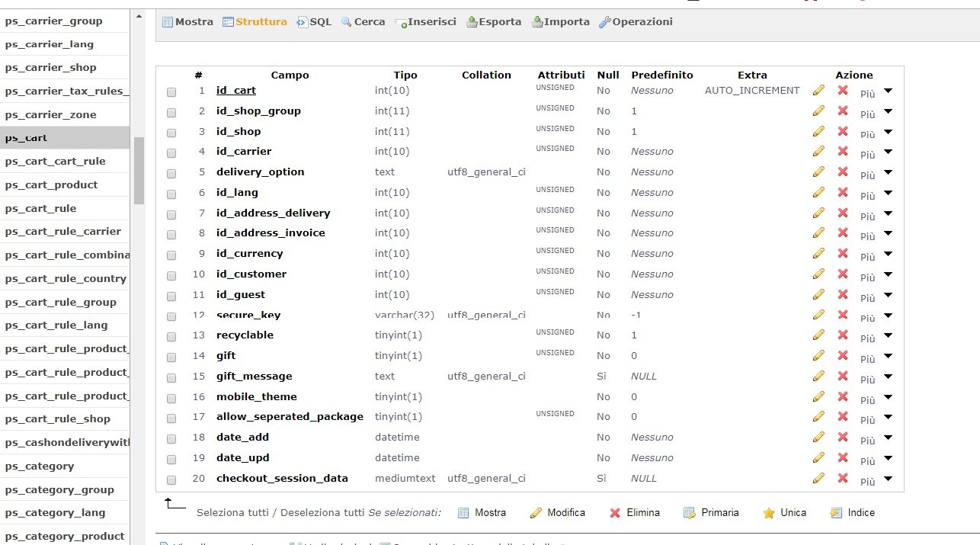Switch to the Mostra tab
980x545 pixels.
(187, 22)
